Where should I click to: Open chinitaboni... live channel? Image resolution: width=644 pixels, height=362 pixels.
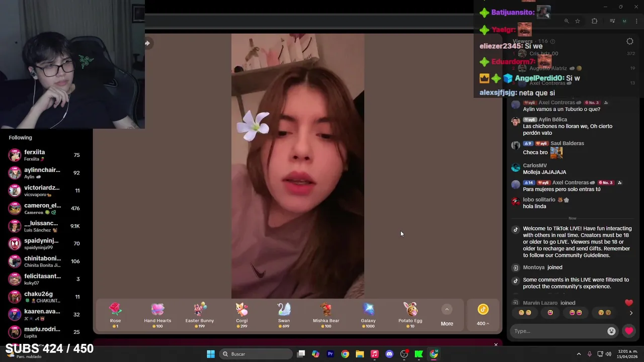click(46, 261)
